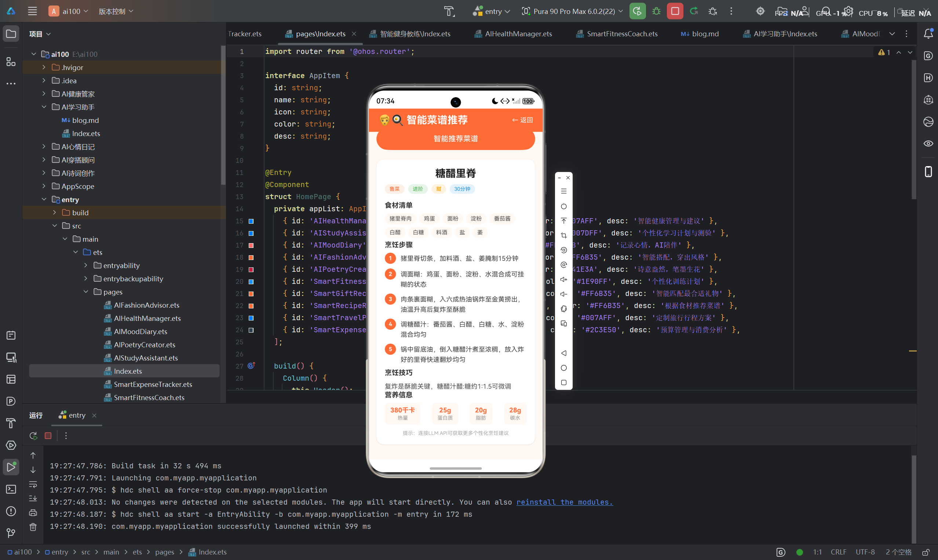Open the Structure tool window icon
The width and height of the screenshot is (938, 560).
[11, 62]
